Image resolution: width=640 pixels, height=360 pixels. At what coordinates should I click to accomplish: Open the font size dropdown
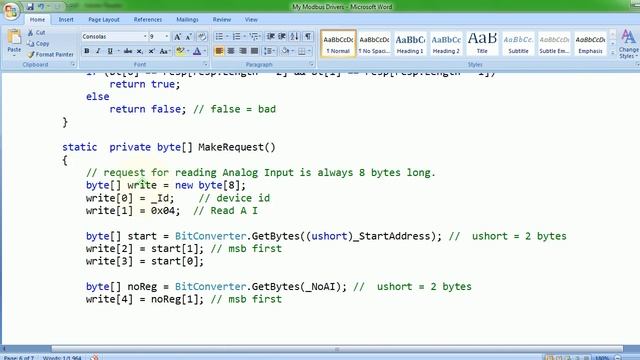coord(167,37)
